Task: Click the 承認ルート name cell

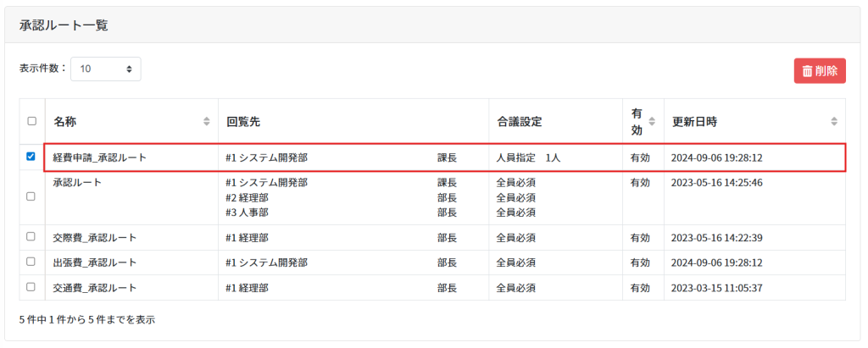Action: click(x=77, y=182)
